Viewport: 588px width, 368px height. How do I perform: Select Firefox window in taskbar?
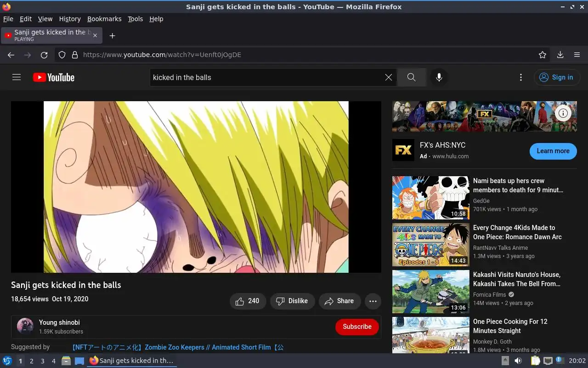(131, 361)
